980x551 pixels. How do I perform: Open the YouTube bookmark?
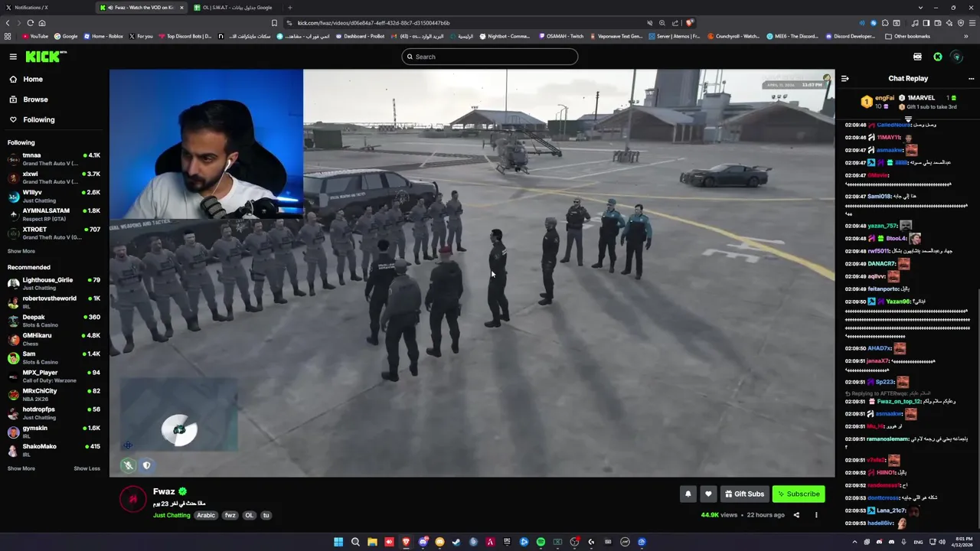coord(34,36)
